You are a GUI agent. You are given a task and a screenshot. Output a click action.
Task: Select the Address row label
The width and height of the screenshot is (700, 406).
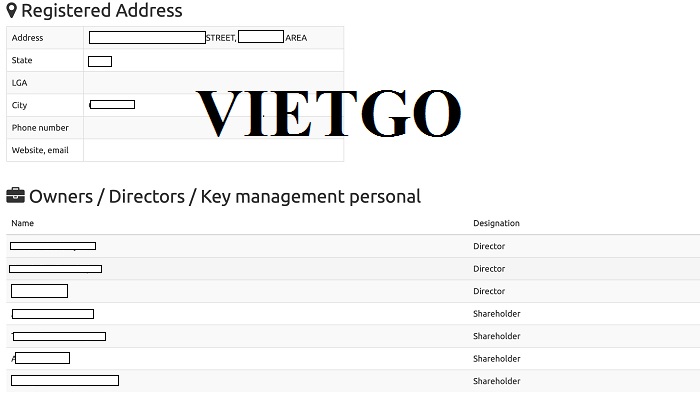point(27,38)
